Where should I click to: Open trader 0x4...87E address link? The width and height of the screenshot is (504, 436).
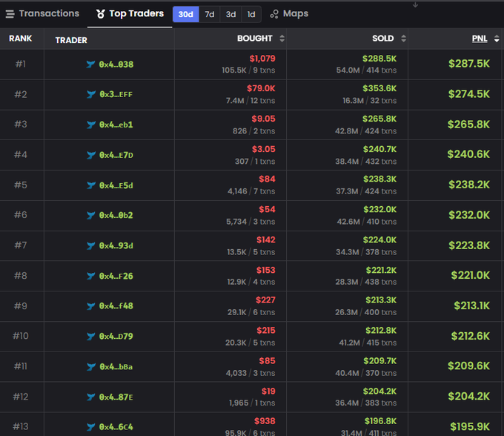click(116, 397)
